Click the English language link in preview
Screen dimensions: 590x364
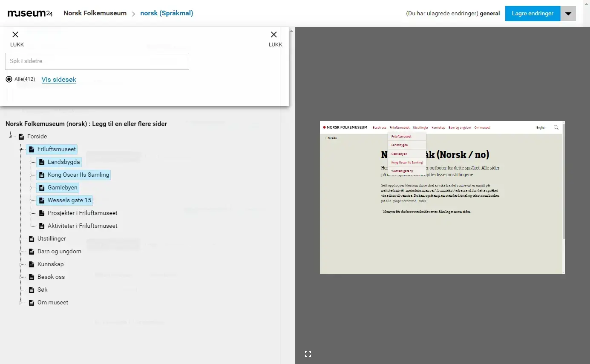point(541,127)
